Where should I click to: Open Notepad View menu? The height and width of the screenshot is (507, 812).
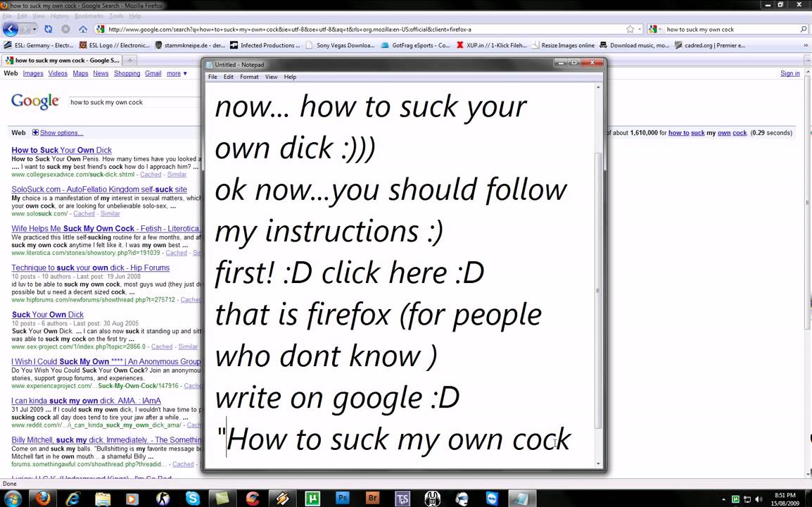tap(272, 77)
